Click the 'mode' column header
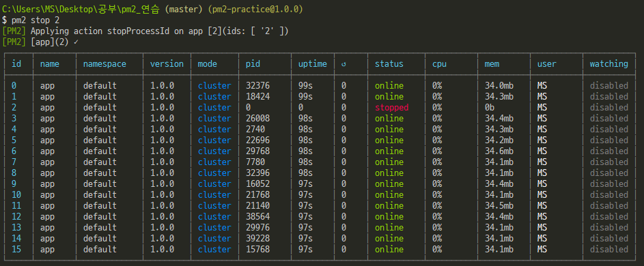Viewport: 644px width, 266px height. 208,64
